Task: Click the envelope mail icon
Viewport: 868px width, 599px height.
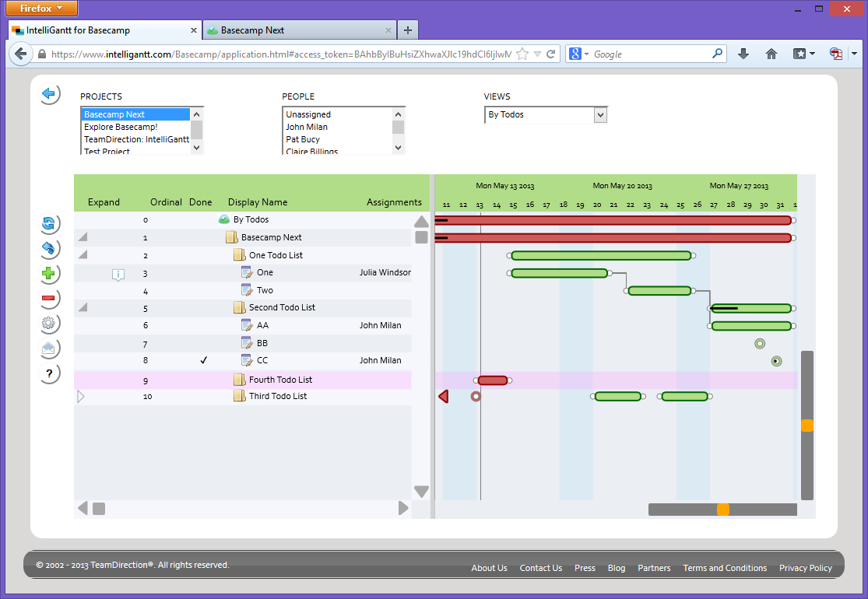Action: (49, 348)
